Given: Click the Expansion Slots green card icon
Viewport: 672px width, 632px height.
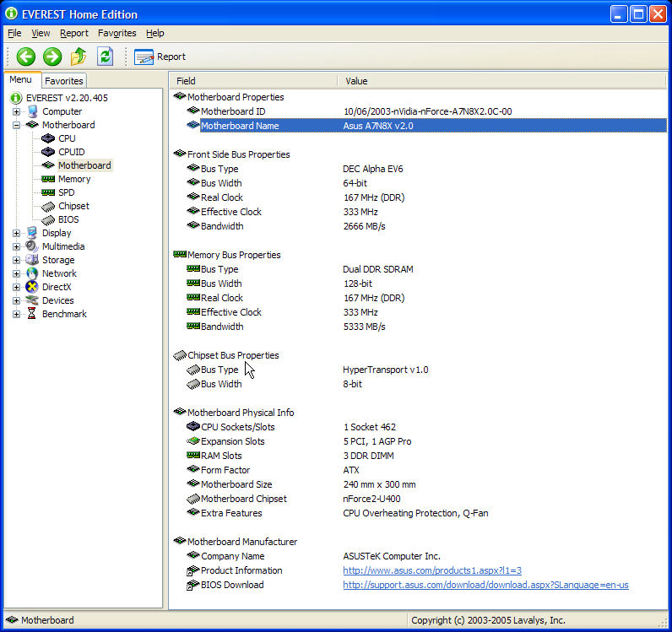Looking at the screenshot, I should (x=193, y=441).
